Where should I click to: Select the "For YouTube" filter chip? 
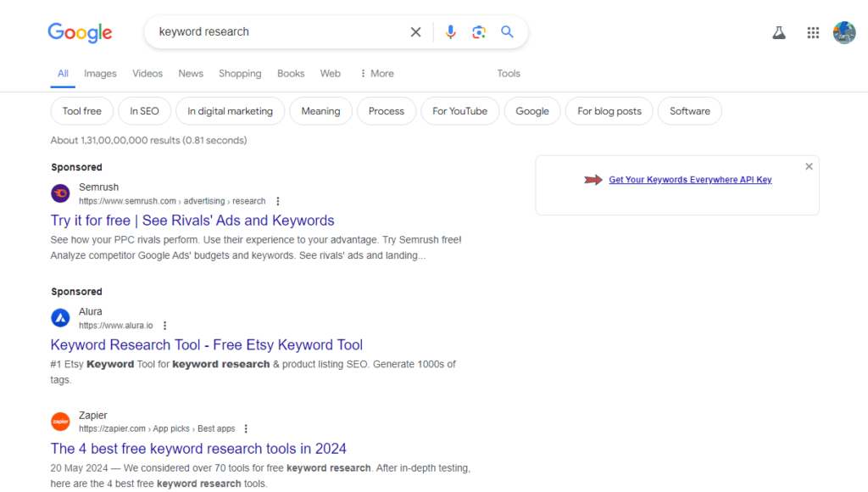coord(459,111)
